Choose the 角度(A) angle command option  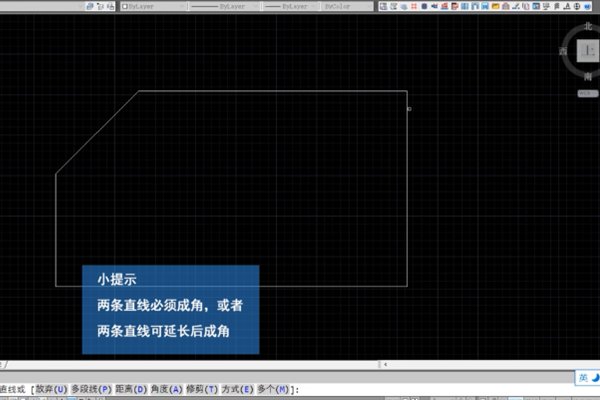[166, 389]
